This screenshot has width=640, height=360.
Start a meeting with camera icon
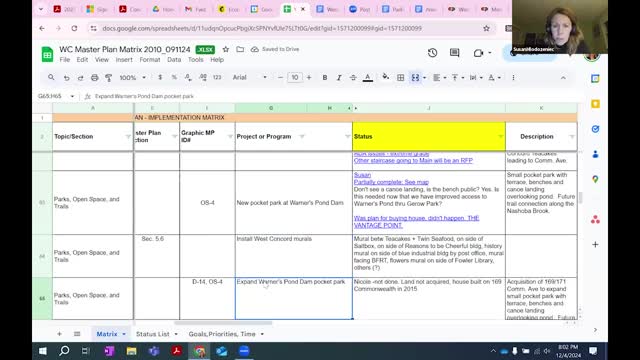(478, 53)
